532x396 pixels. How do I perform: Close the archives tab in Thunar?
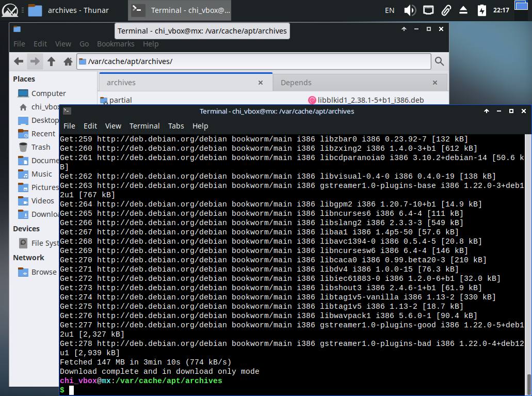coord(261,83)
